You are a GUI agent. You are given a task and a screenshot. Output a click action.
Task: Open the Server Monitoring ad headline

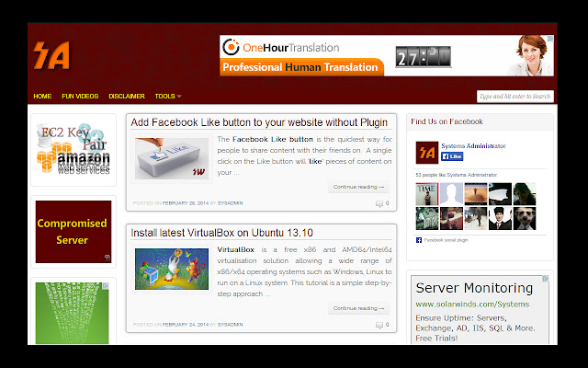tap(474, 288)
